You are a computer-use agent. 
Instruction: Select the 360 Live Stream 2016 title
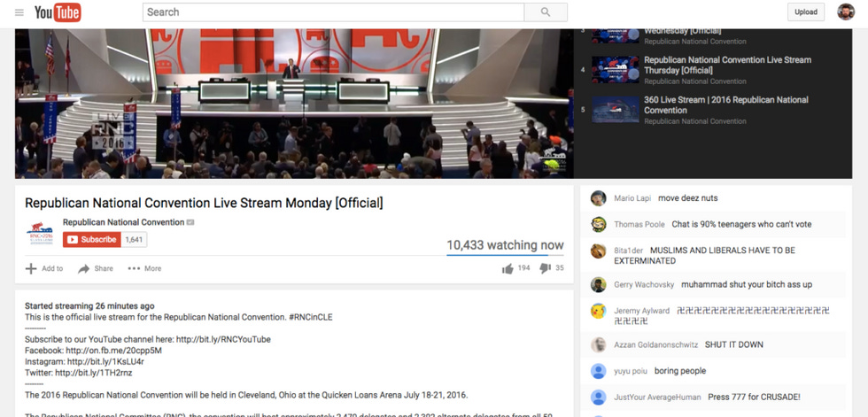(725, 105)
